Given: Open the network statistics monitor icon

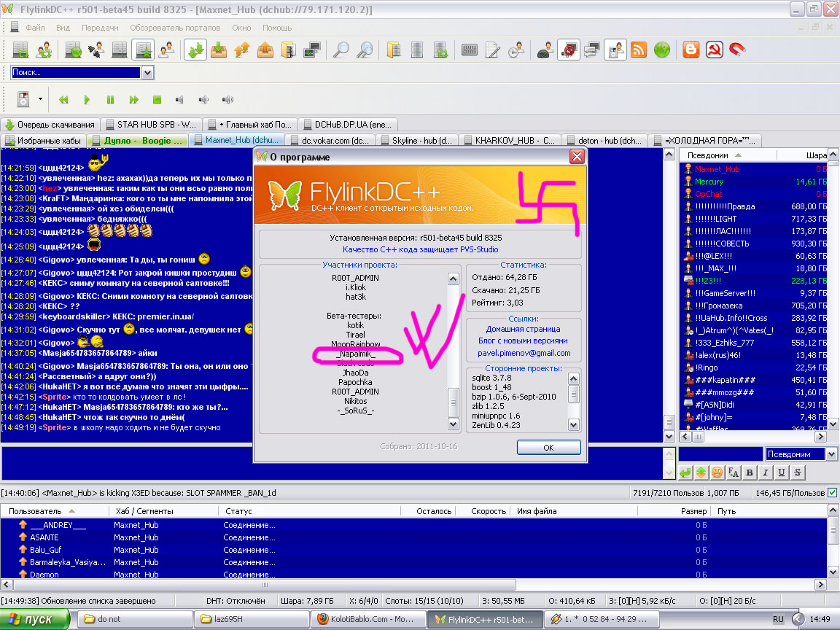Looking at the screenshot, I should point(312,50).
